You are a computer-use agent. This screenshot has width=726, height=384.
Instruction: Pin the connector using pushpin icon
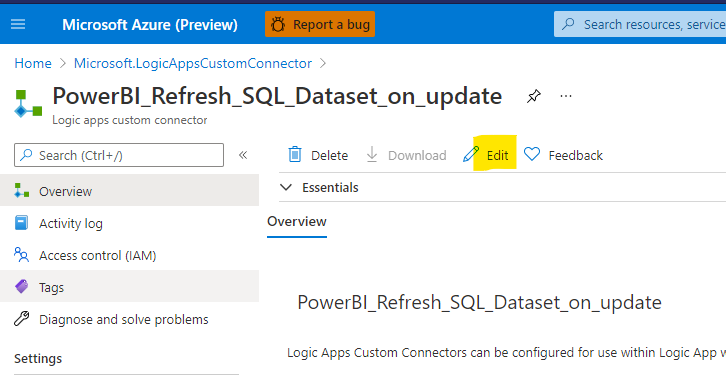[533, 96]
